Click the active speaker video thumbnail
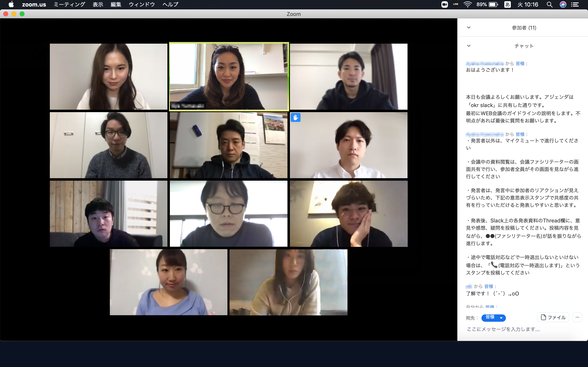Viewport: 588px width, 367px height. tap(229, 76)
